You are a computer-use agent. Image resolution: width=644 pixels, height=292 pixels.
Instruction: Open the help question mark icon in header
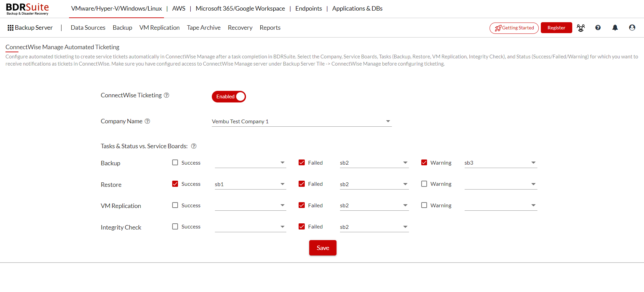[x=598, y=28]
